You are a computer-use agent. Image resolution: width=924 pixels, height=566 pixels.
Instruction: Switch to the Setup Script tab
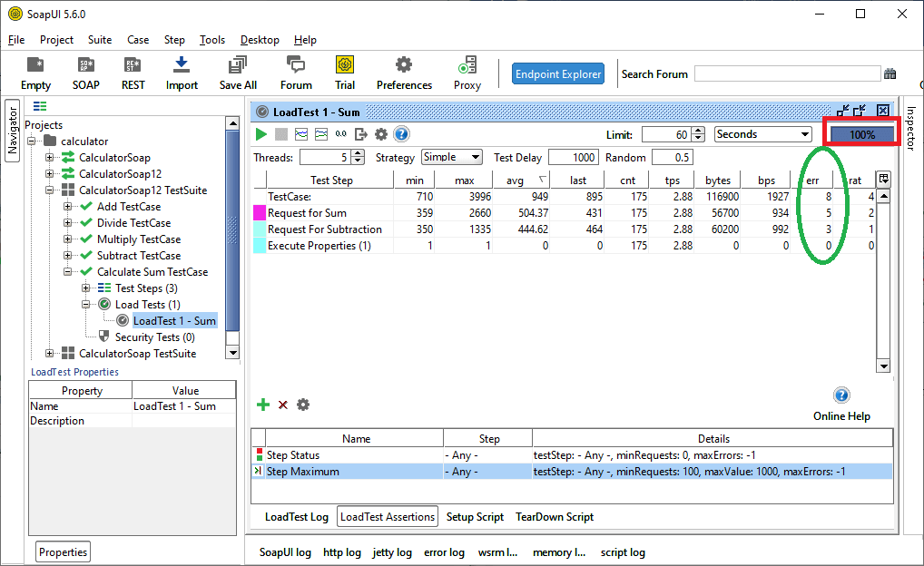pos(475,516)
